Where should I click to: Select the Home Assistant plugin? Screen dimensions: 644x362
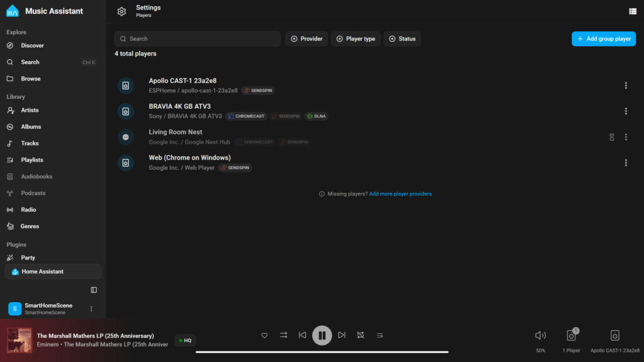[53, 271]
